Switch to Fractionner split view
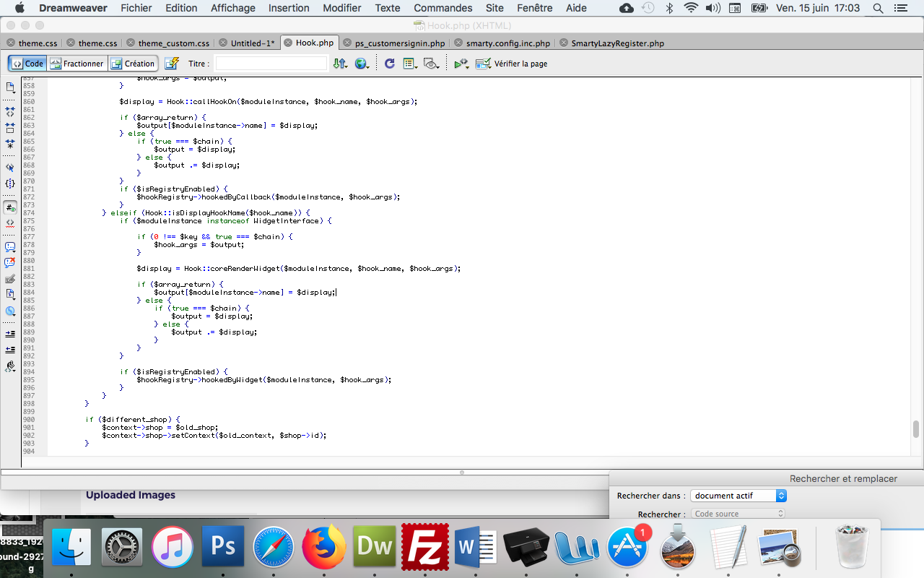 [x=77, y=64]
